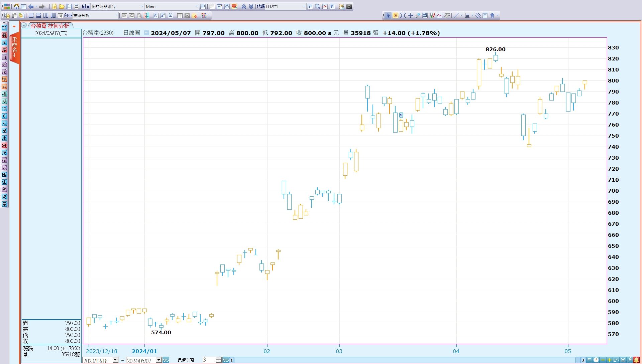Click the 826.00 high price label
Screen dimensions: 642x364
tap(496, 49)
